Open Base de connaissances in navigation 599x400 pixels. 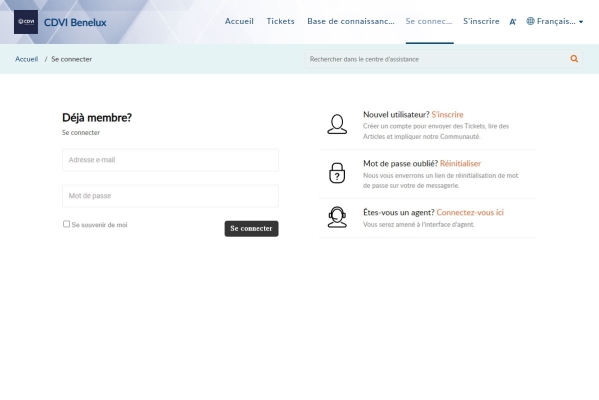(x=351, y=21)
